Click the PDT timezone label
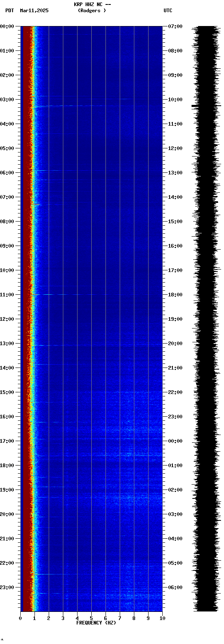 coord(9,11)
